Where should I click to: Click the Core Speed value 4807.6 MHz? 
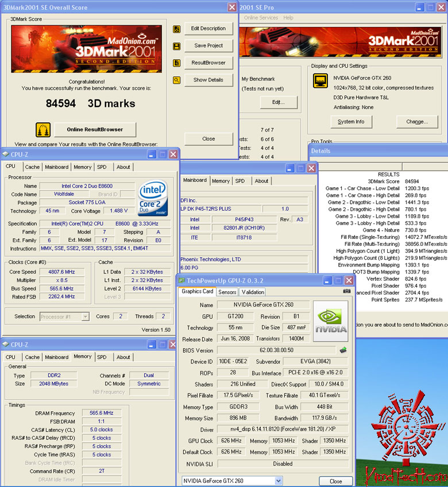click(61, 272)
